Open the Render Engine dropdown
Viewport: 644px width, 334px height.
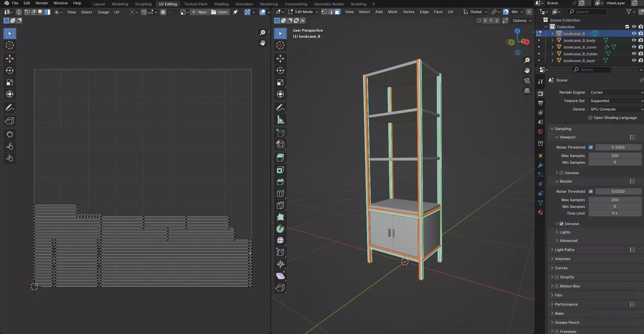[616, 92]
